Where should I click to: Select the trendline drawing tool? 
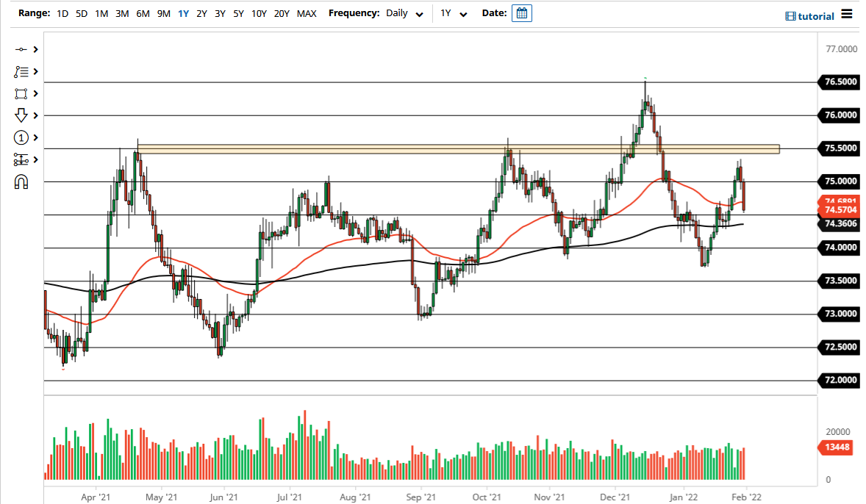tap(21, 49)
